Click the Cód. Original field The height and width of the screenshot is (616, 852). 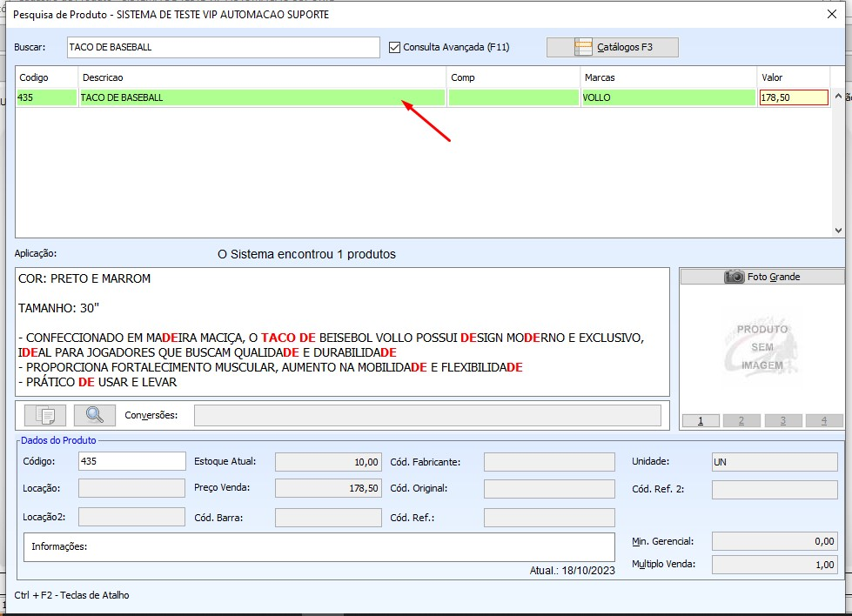coord(549,489)
